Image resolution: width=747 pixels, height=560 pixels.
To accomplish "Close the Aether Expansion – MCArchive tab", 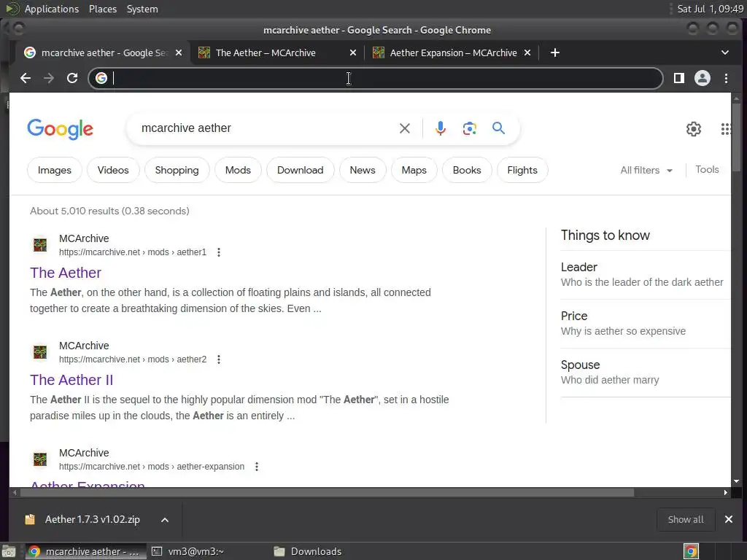I will 527,52.
